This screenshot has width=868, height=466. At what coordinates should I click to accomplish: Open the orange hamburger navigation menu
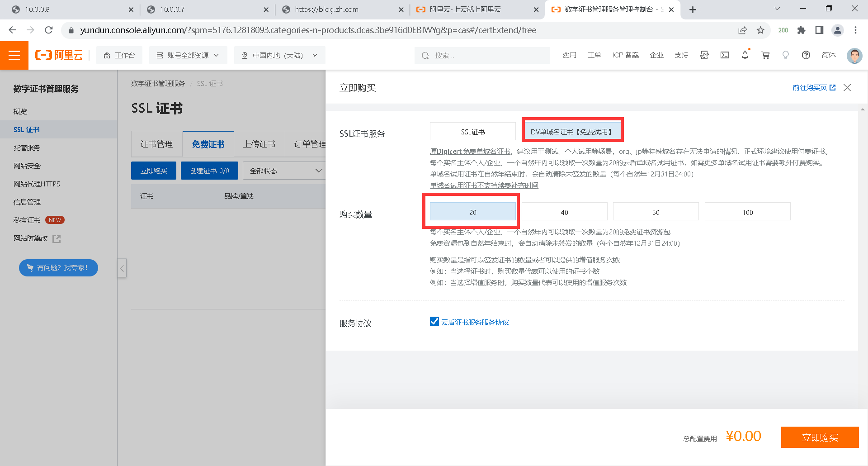coord(14,55)
